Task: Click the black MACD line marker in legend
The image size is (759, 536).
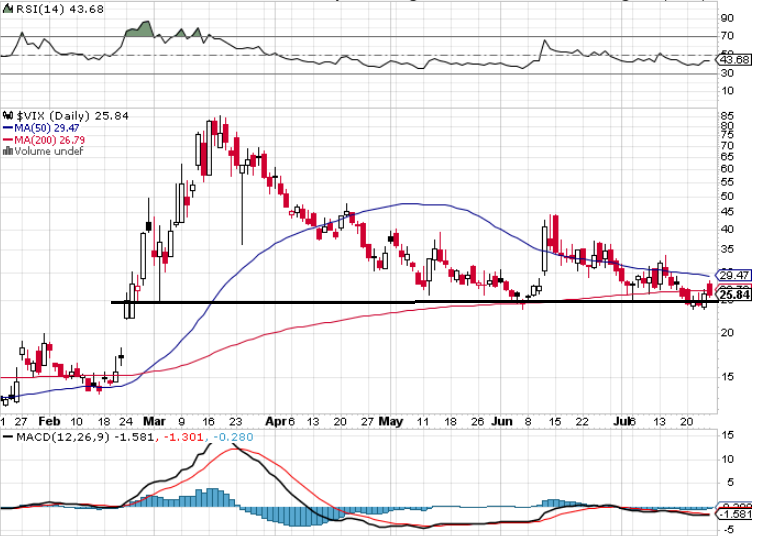Action: pyautogui.click(x=6, y=439)
